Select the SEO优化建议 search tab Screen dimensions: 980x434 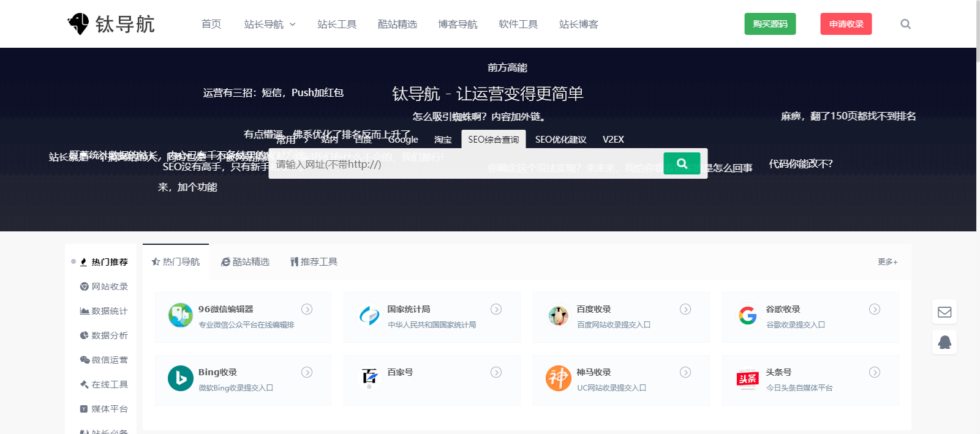560,139
